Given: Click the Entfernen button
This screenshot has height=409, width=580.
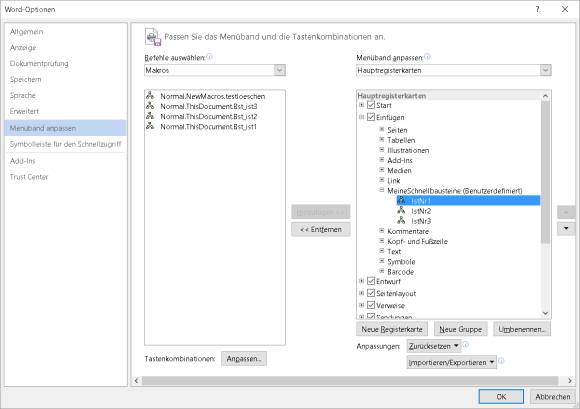Looking at the screenshot, I should tap(321, 229).
